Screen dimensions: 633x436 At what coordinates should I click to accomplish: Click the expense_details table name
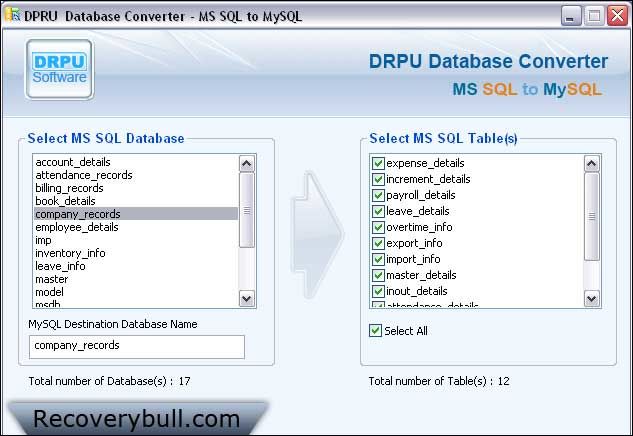pos(425,163)
